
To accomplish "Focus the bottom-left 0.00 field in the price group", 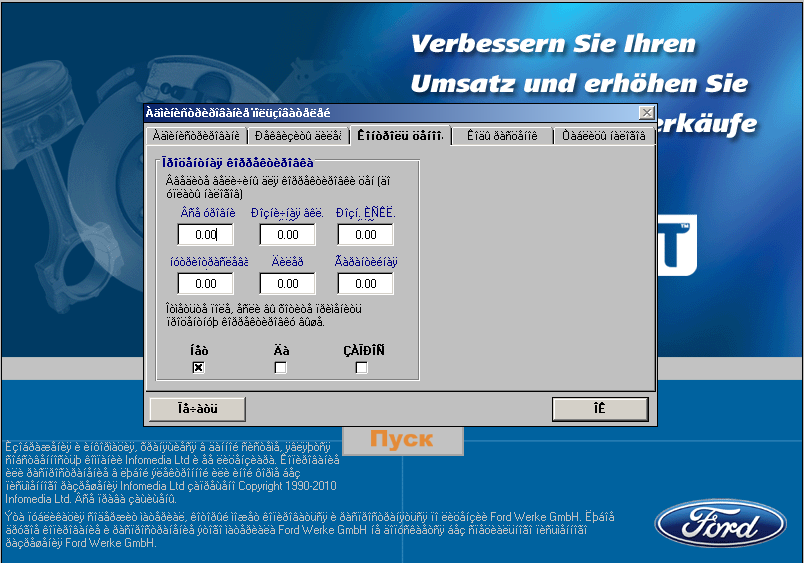I will click(206, 283).
